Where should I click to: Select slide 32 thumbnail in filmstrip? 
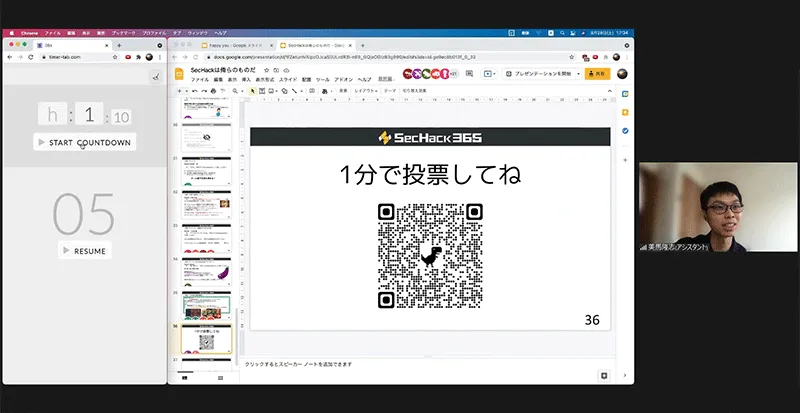[206, 204]
